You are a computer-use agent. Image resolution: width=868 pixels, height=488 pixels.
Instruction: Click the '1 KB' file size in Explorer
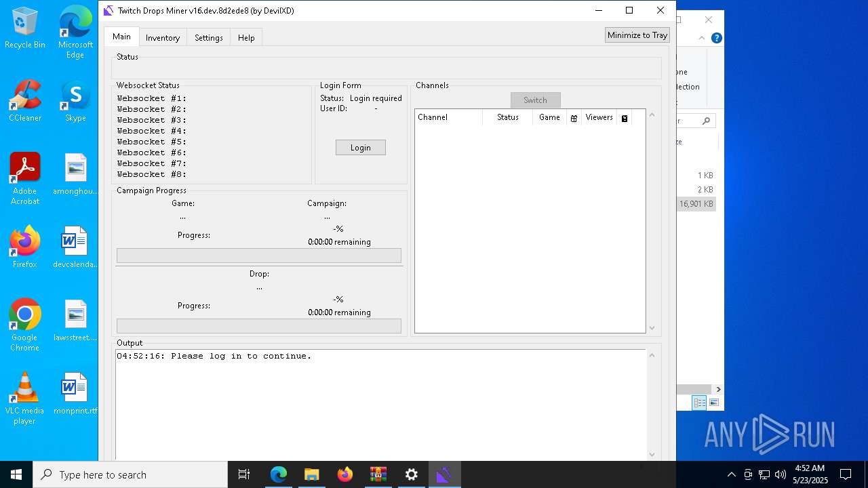705,176
